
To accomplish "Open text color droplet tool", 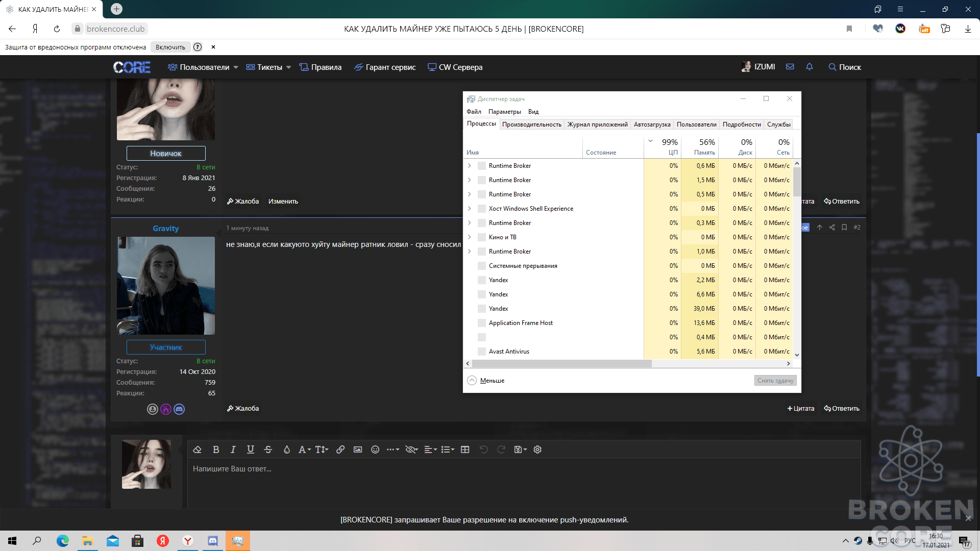I will pyautogui.click(x=287, y=449).
